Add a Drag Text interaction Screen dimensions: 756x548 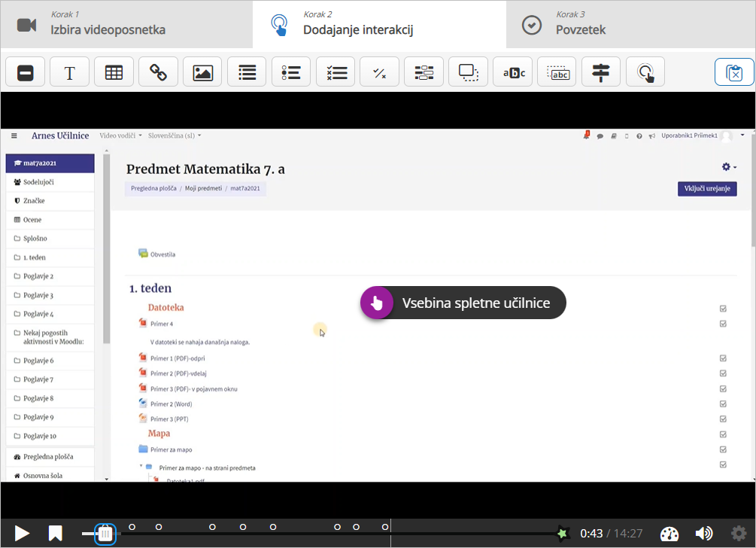pyautogui.click(x=557, y=72)
